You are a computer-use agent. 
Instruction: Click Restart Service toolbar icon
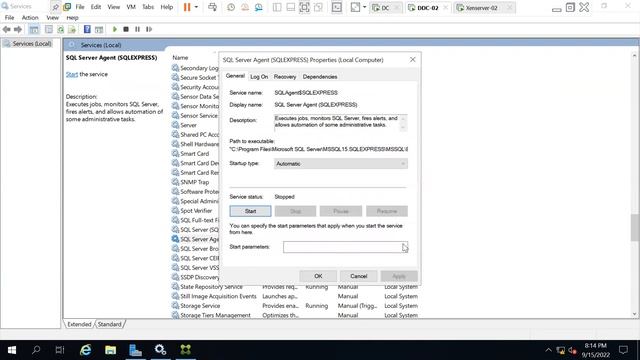click(x=149, y=29)
